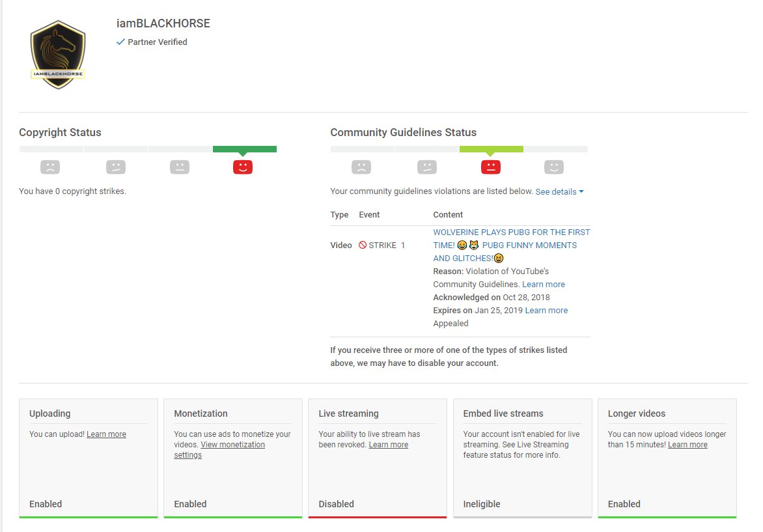Click the Longer videos card title

click(x=637, y=413)
